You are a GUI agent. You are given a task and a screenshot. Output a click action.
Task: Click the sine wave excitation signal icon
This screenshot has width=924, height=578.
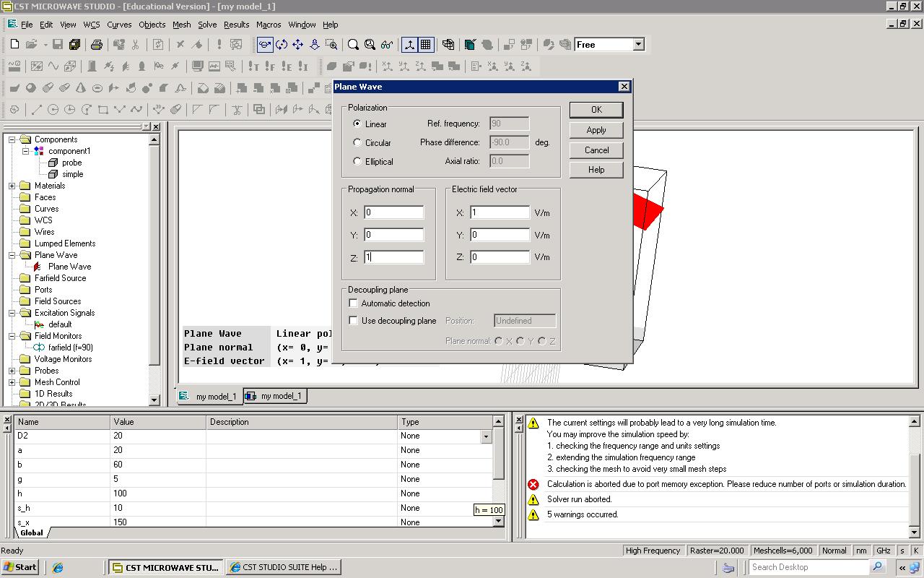pyautogui.click(x=53, y=66)
